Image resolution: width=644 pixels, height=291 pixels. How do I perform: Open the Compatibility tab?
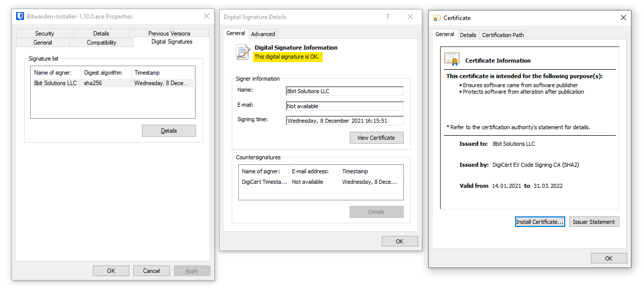coord(101,43)
